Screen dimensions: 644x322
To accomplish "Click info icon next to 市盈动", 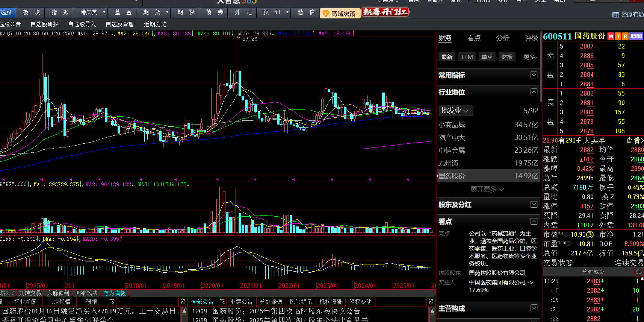I will pos(566,234).
